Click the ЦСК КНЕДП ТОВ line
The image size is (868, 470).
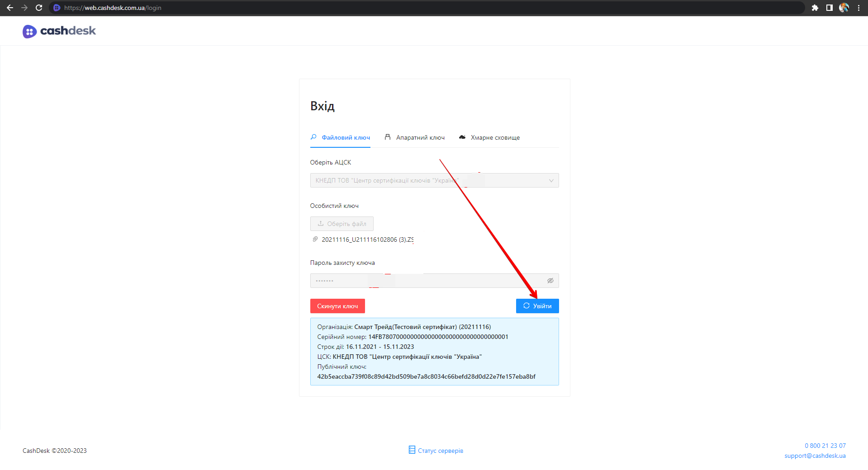click(x=399, y=357)
